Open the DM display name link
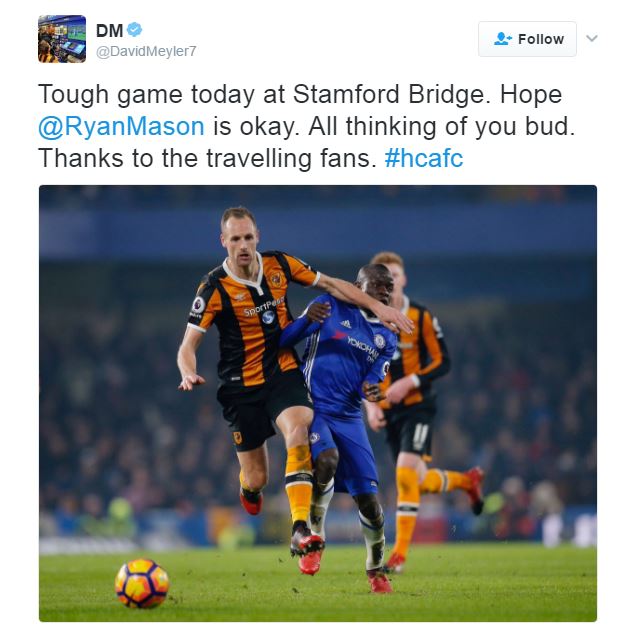 click(x=110, y=30)
